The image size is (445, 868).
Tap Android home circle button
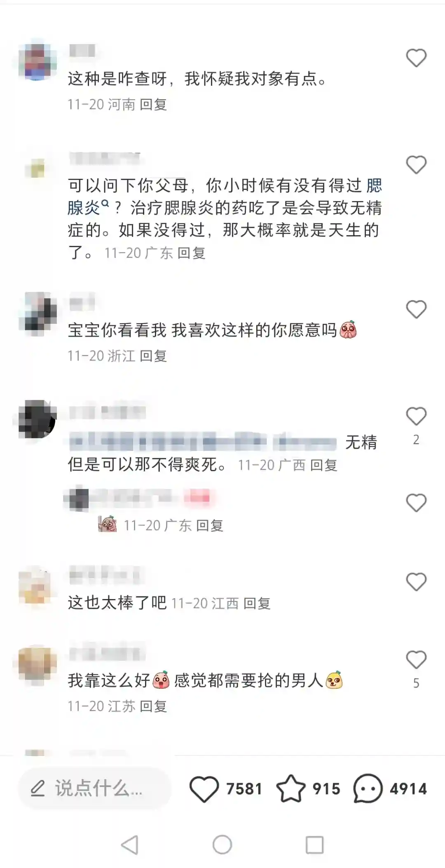coord(222,845)
